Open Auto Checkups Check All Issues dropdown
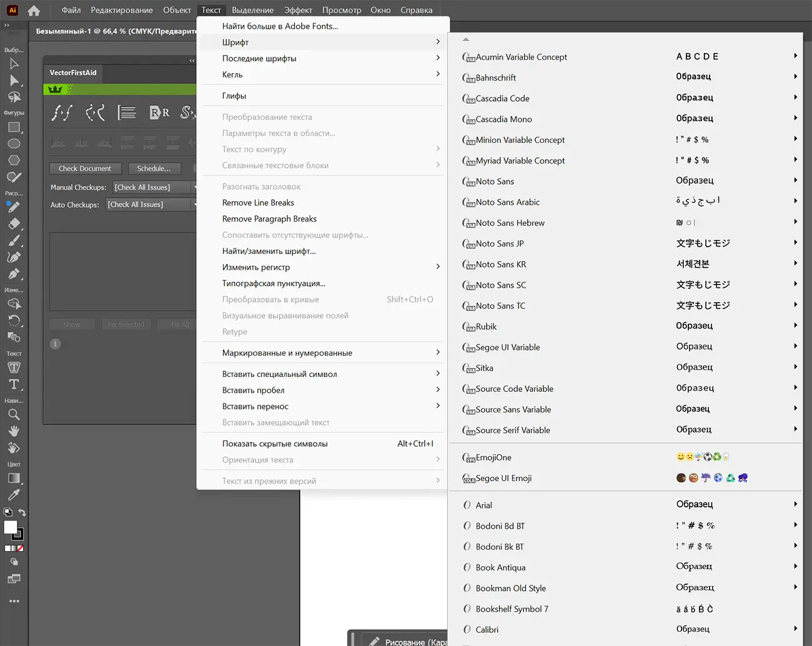Image resolution: width=812 pixels, height=646 pixels. [x=151, y=205]
